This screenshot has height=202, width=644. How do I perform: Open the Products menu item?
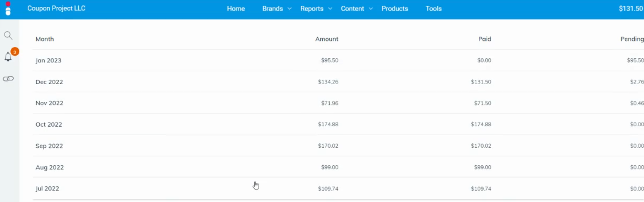[x=395, y=8]
